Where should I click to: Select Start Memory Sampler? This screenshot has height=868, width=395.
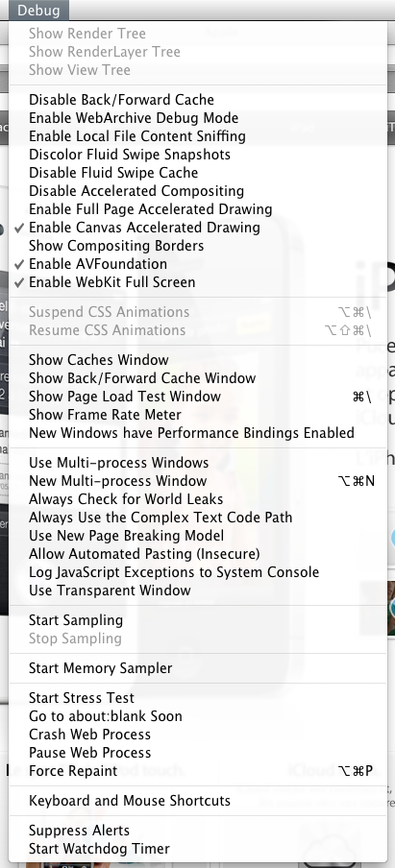tap(198, 668)
